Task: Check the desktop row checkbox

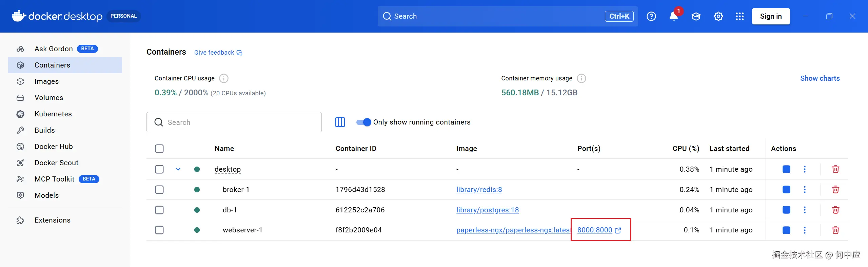Action: click(x=159, y=169)
